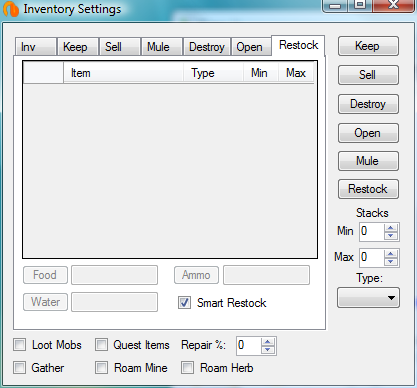The image size is (417, 388).
Task: Minimize the Inventory Settings window
Action: coord(335,5)
